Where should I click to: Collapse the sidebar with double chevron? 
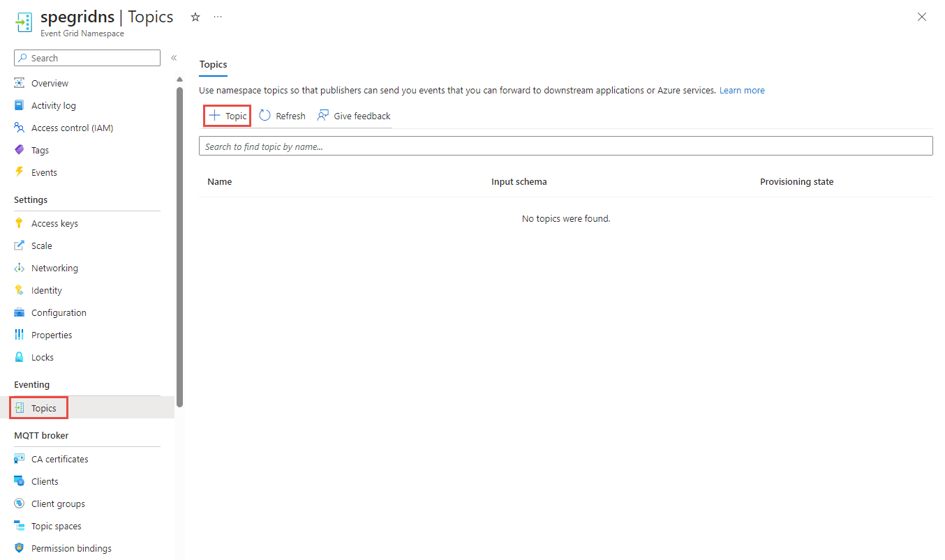click(174, 58)
